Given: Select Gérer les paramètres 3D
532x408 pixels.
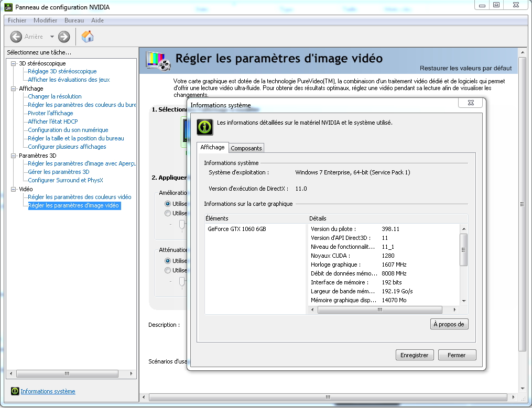Looking at the screenshot, I should click(x=58, y=172).
